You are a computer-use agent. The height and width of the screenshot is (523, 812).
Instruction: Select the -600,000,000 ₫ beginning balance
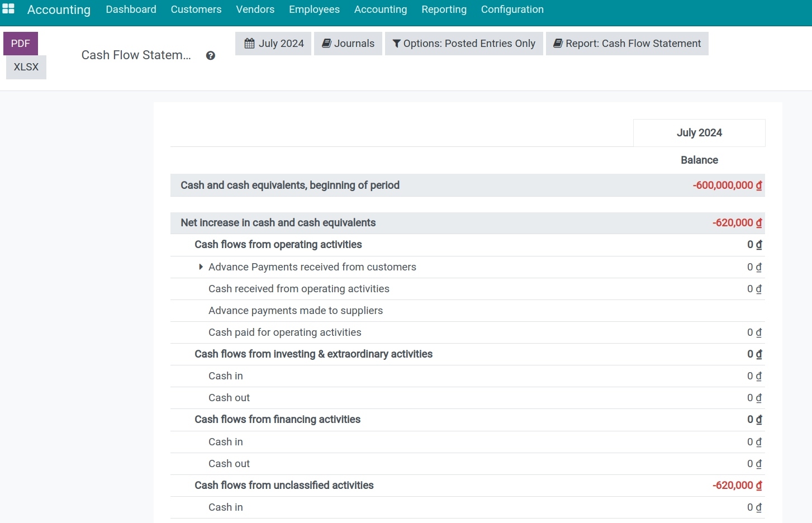[x=727, y=186]
